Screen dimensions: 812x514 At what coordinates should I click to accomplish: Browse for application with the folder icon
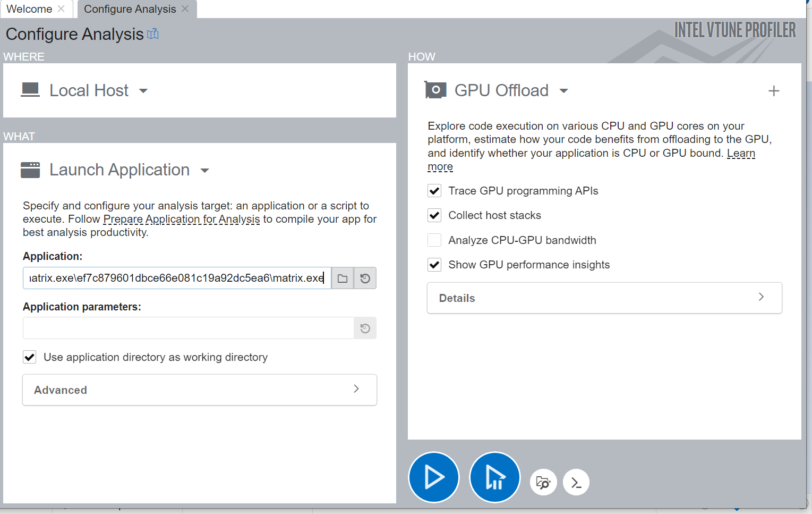pos(343,279)
